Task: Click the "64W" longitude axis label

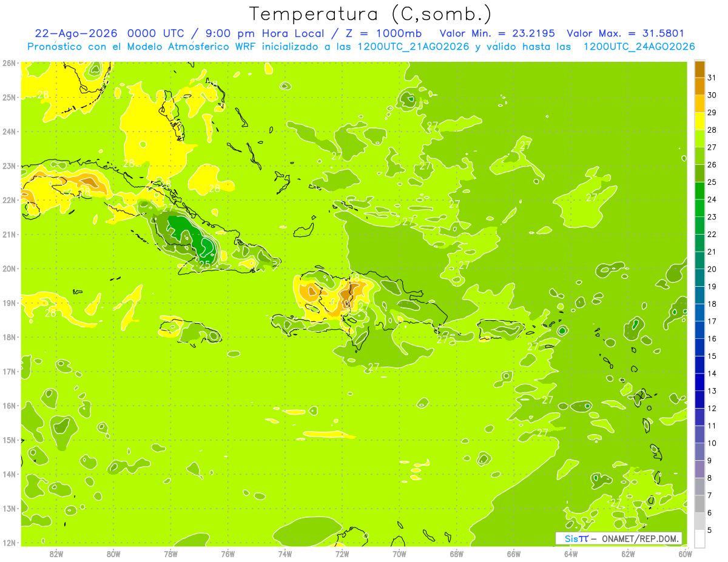Action: coord(571,554)
